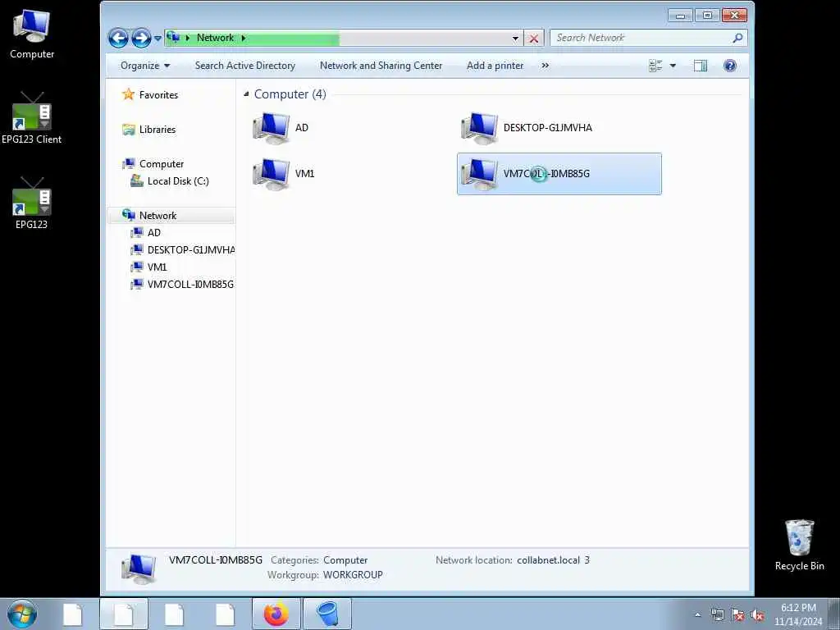This screenshot has height=630, width=840.
Task: Click the network tray icon
Action: click(717, 615)
